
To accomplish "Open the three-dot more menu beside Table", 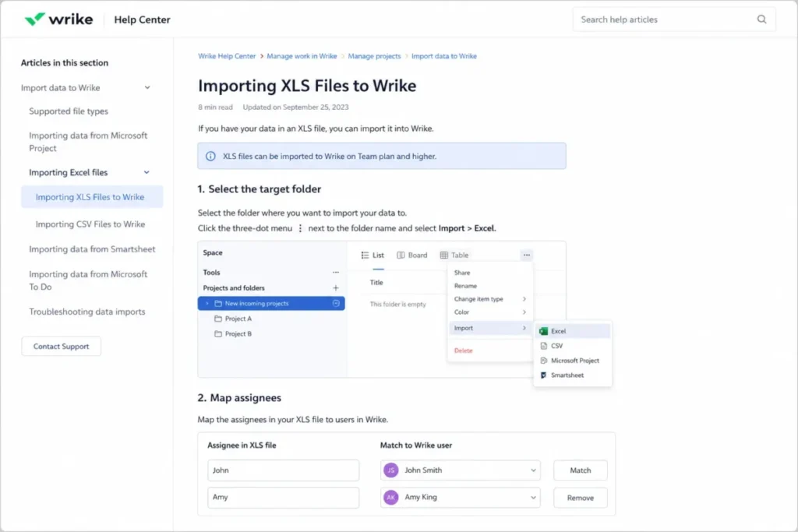I will [x=526, y=255].
